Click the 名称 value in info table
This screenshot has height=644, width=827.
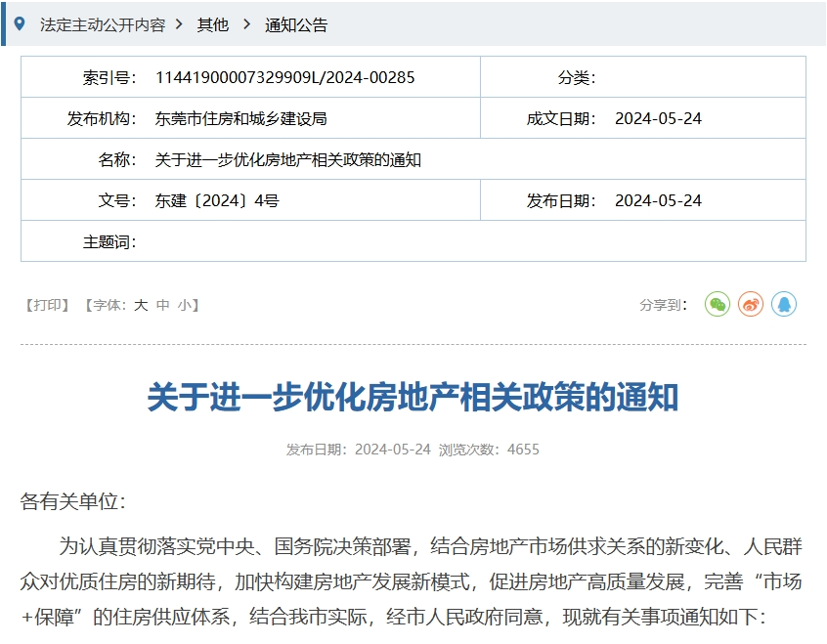(x=287, y=159)
